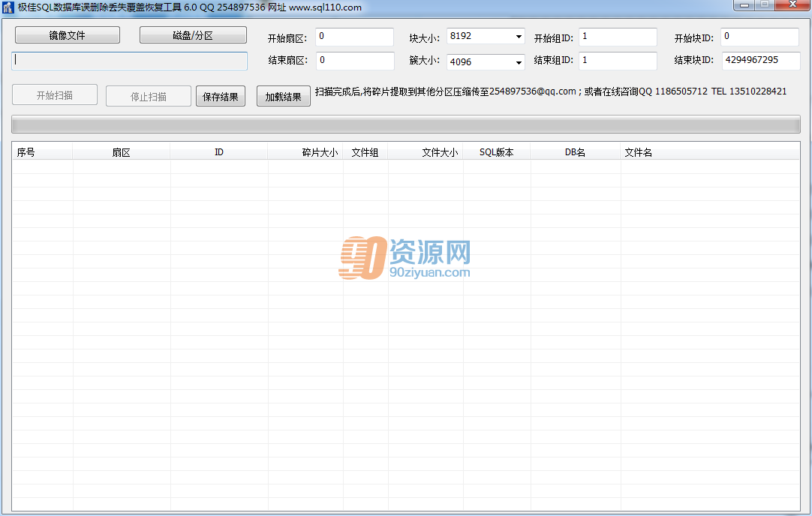Edit the 开始块ID field

[x=759, y=37]
